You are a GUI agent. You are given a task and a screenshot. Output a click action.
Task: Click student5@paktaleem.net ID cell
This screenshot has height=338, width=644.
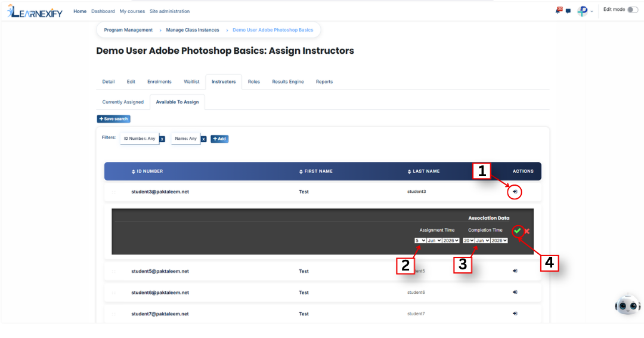[x=160, y=271]
